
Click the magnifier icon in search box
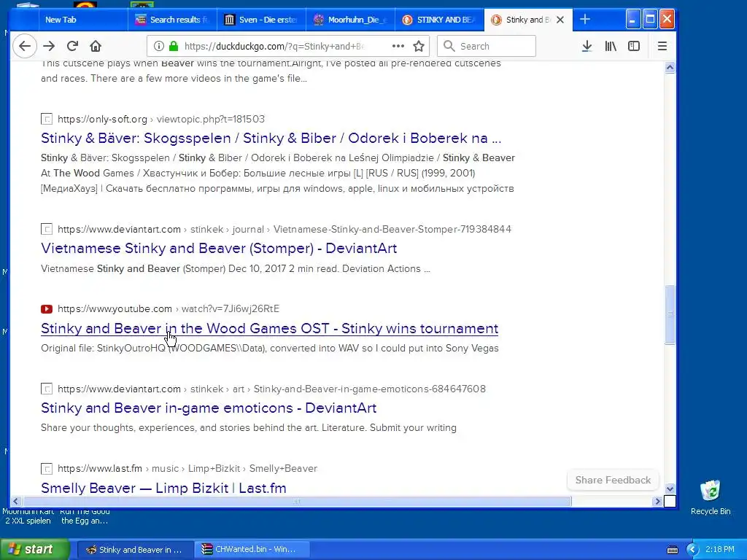[449, 46]
